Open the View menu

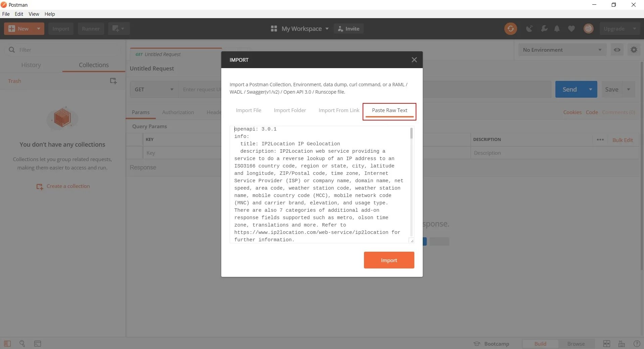pos(34,14)
